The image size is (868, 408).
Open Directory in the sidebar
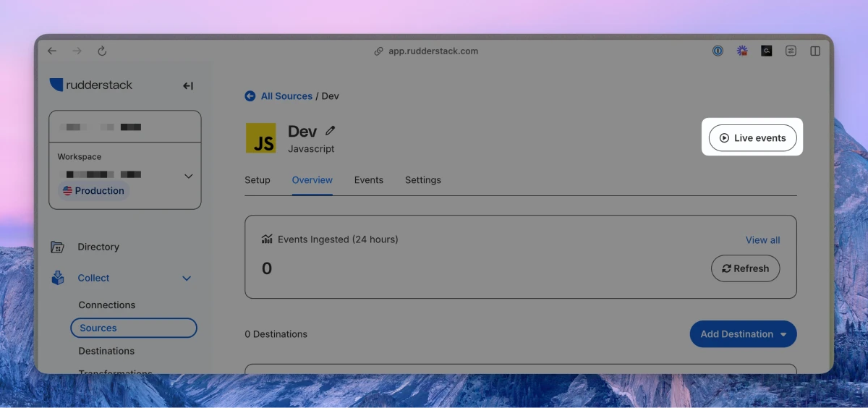98,247
